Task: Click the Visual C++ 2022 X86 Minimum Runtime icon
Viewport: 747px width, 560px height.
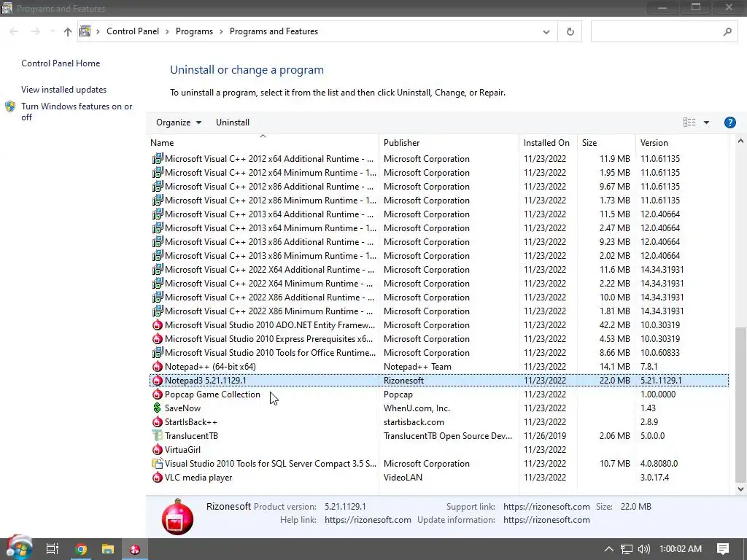Action: coord(158,311)
